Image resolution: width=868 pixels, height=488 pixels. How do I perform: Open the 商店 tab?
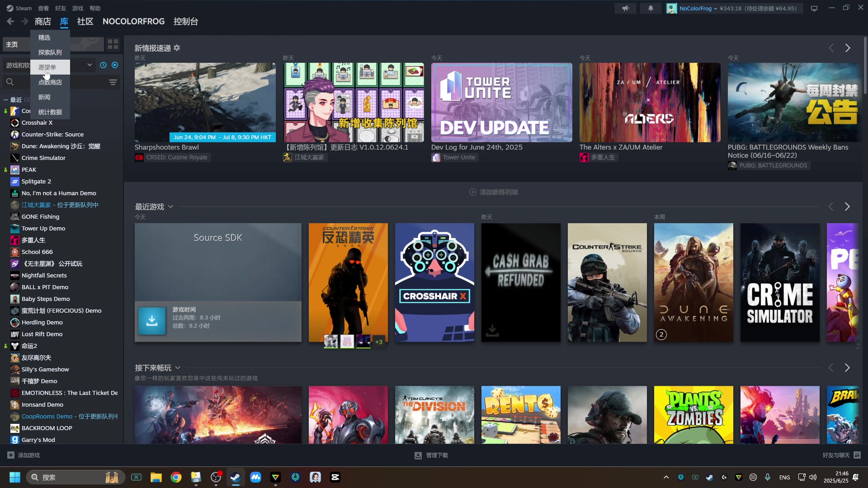pos(43,21)
